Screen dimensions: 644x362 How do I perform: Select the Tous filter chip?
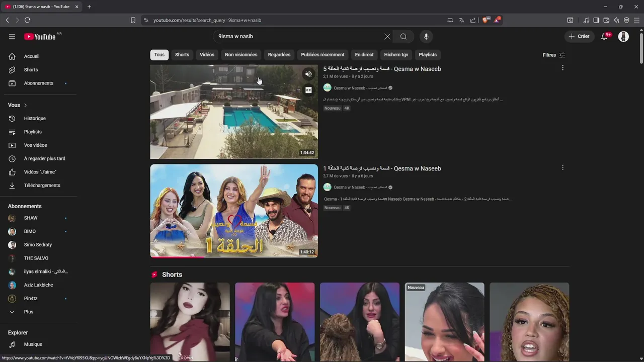click(x=159, y=55)
